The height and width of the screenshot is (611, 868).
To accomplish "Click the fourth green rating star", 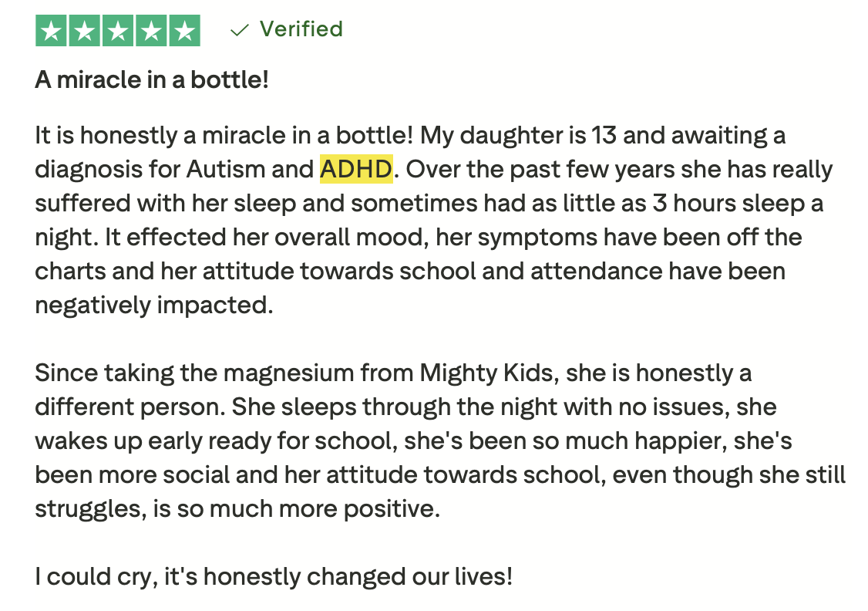I will click(x=151, y=31).
